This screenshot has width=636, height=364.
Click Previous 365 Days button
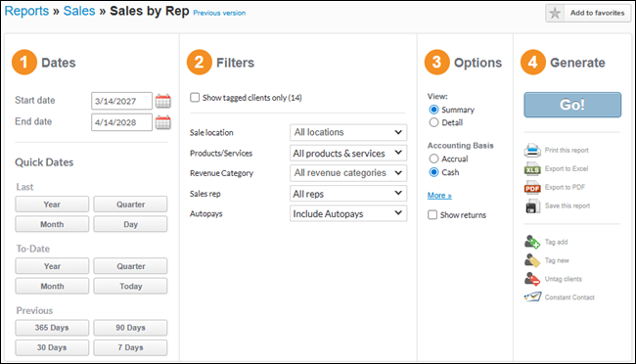click(x=52, y=328)
